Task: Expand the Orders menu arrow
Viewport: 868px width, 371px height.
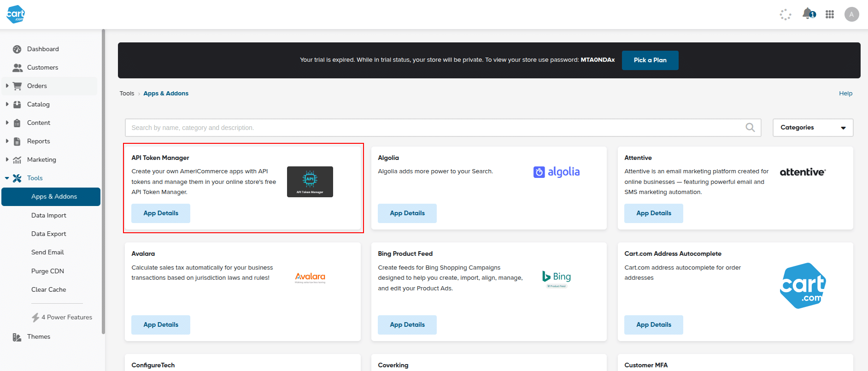Action: click(x=7, y=86)
